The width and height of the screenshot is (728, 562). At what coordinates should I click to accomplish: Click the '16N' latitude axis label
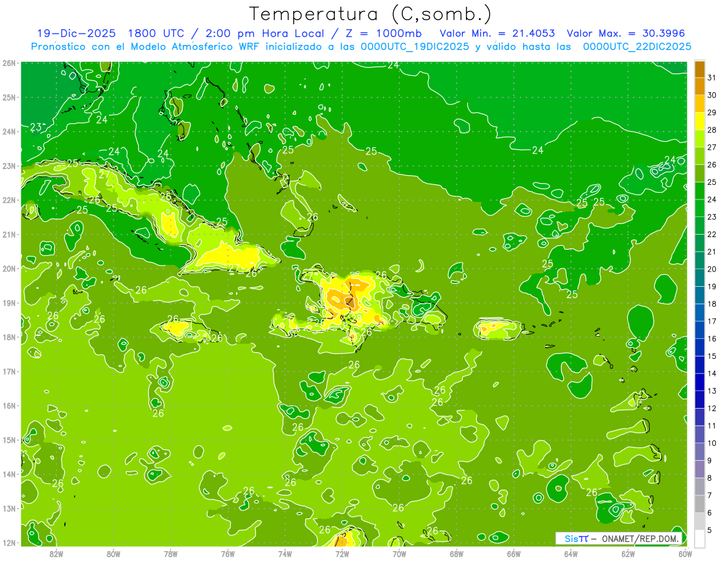(x=9, y=406)
